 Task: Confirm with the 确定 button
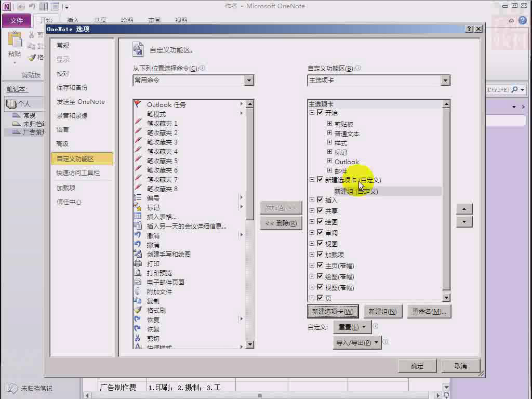point(417,366)
